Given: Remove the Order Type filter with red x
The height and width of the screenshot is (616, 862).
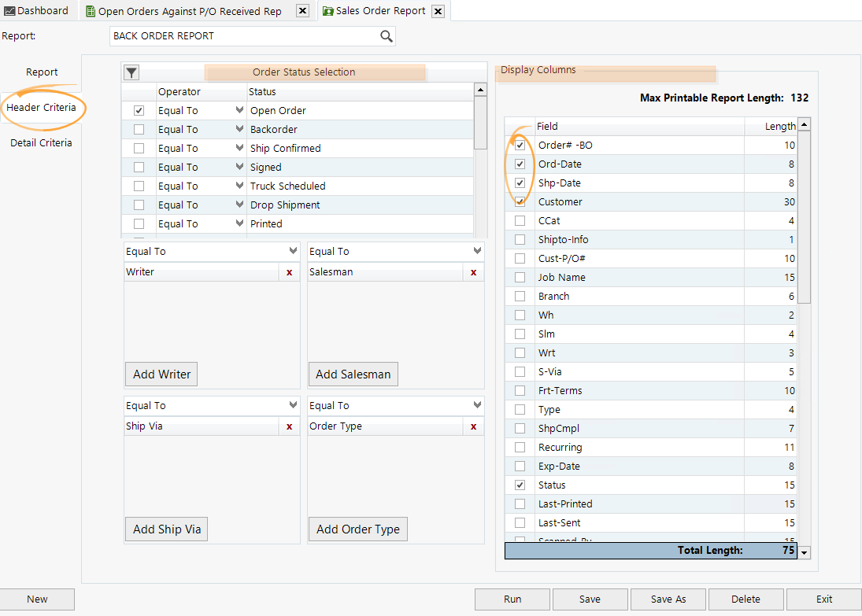Looking at the screenshot, I should 473,426.
